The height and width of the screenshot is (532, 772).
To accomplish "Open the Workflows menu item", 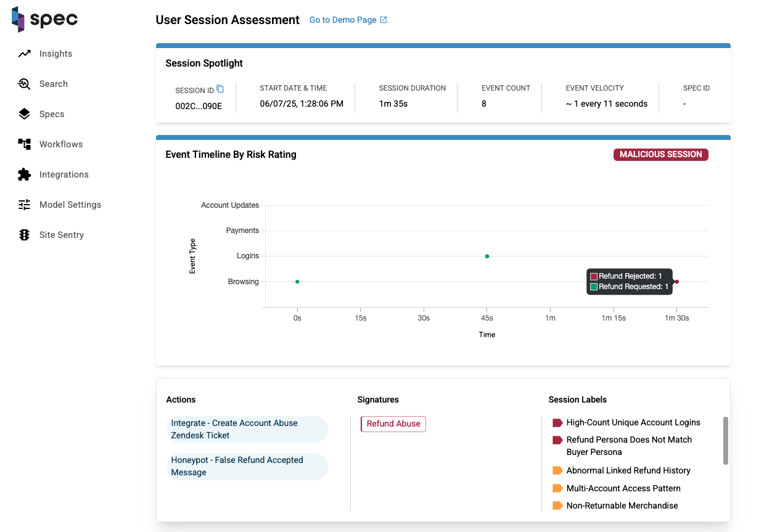I will point(61,144).
